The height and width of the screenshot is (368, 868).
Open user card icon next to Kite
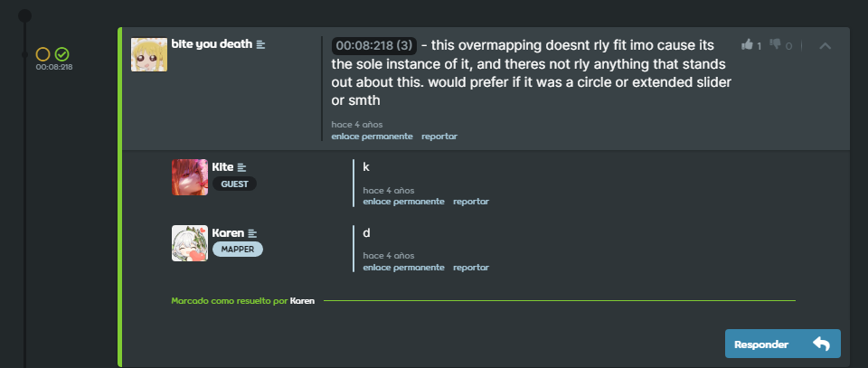(x=242, y=167)
